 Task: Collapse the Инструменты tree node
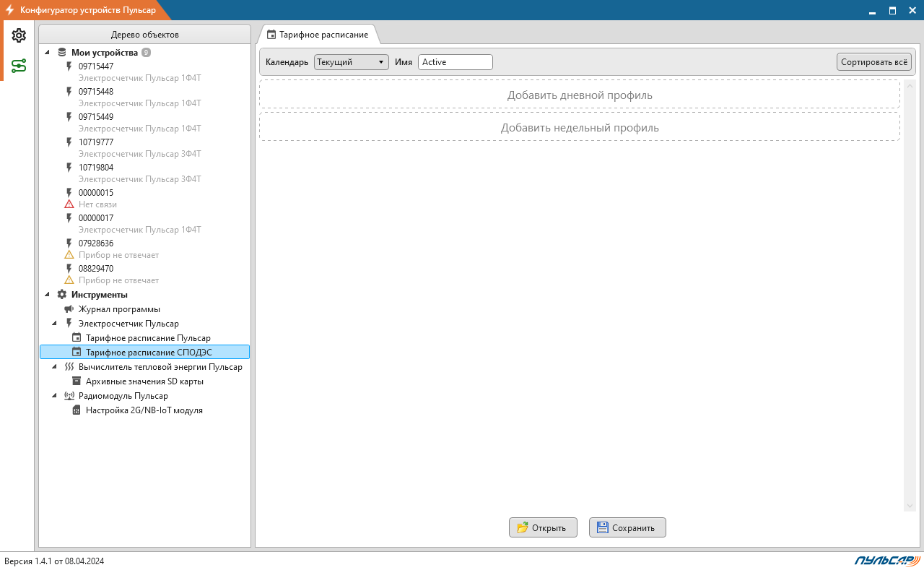click(48, 295)
